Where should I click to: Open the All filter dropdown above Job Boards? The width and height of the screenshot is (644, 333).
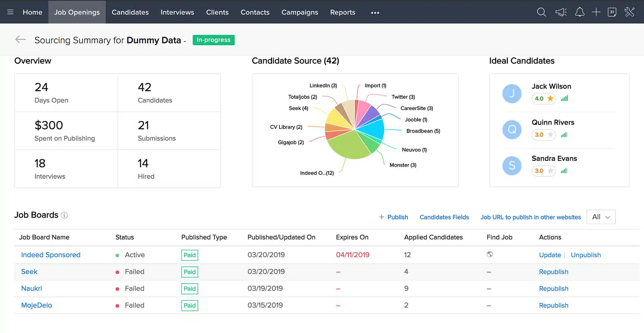pyautogui.click(x=600, y=217)
